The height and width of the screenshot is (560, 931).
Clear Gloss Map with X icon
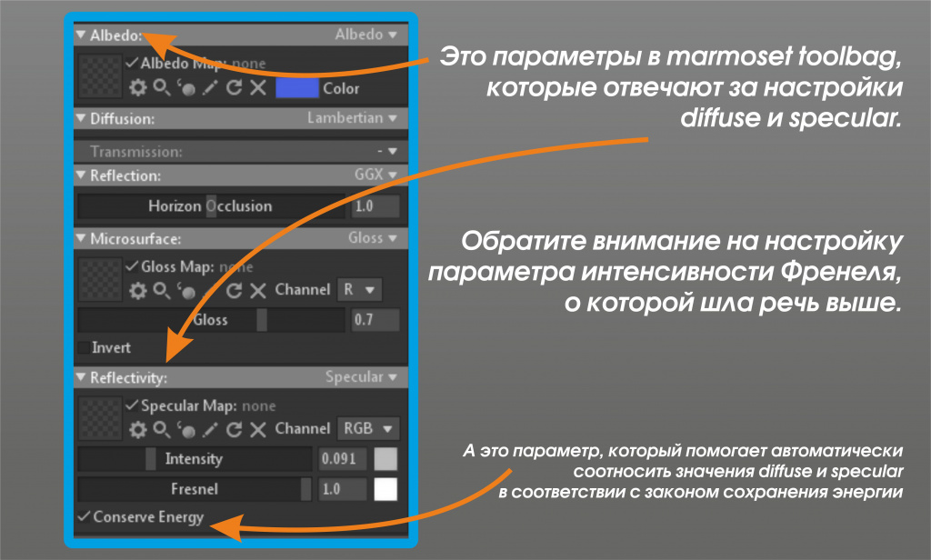click(x=257, y=290)
